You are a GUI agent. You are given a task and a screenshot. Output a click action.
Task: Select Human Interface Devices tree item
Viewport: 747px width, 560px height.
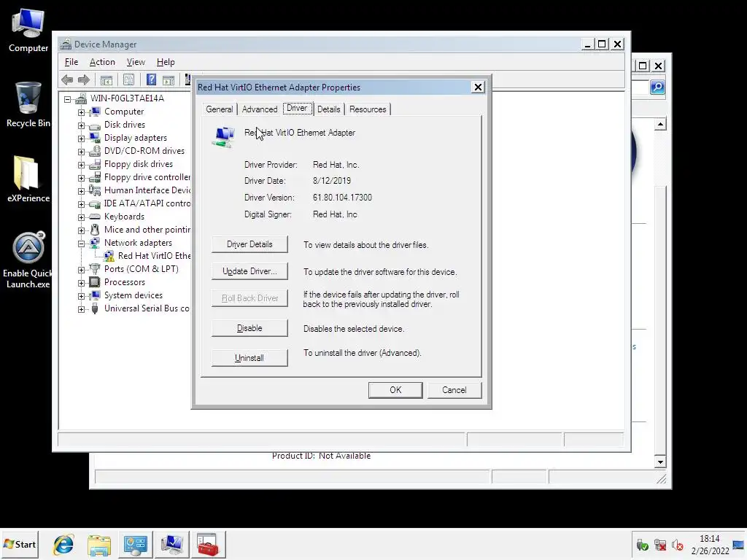(x=147, y=190)
